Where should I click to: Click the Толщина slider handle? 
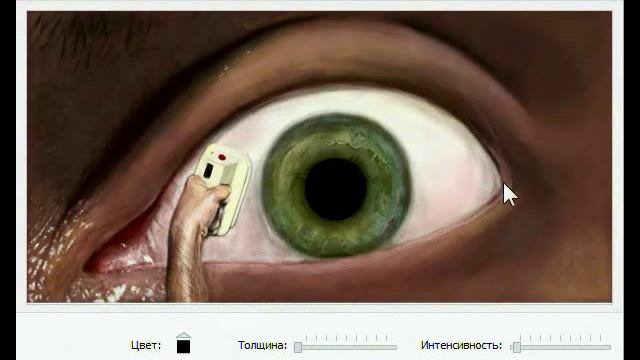point(298,347)
